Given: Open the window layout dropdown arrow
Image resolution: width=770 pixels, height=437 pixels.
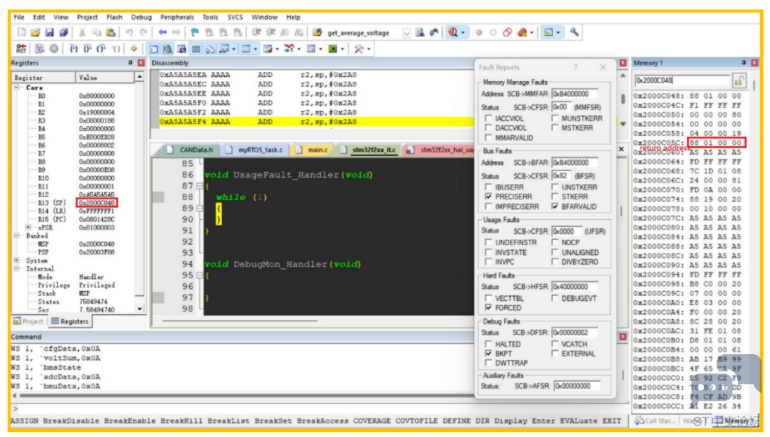Looking at the screenshot, I should [x=559, y=33].
